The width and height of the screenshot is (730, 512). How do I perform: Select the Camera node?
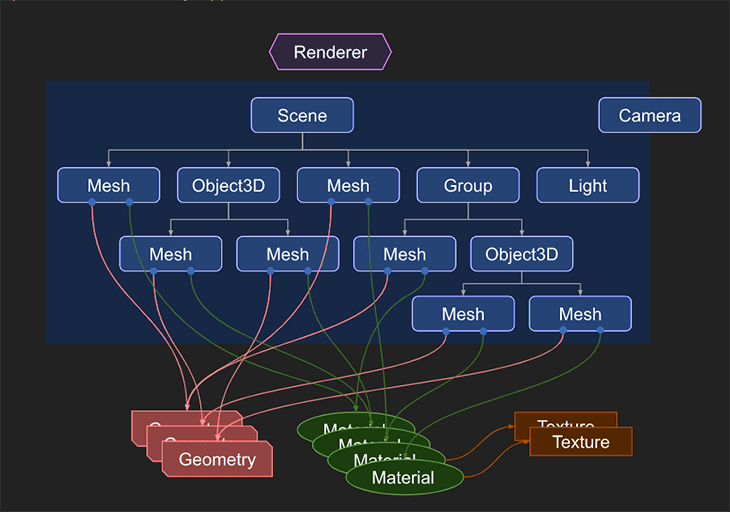tap(649, 115)
